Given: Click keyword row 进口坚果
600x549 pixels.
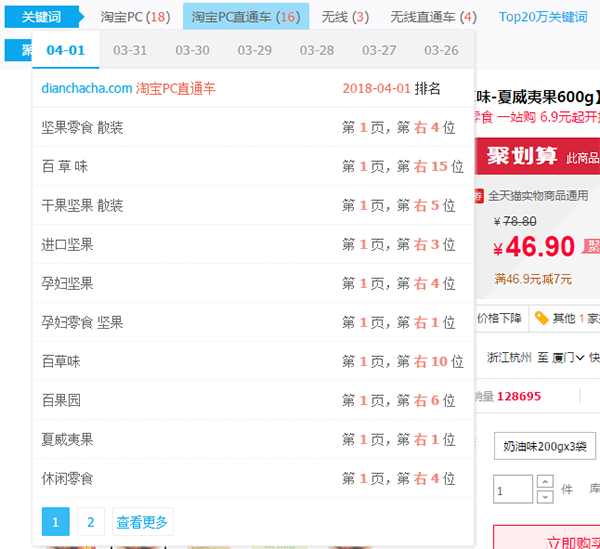Looking at the screenshot, I should 253,244.
